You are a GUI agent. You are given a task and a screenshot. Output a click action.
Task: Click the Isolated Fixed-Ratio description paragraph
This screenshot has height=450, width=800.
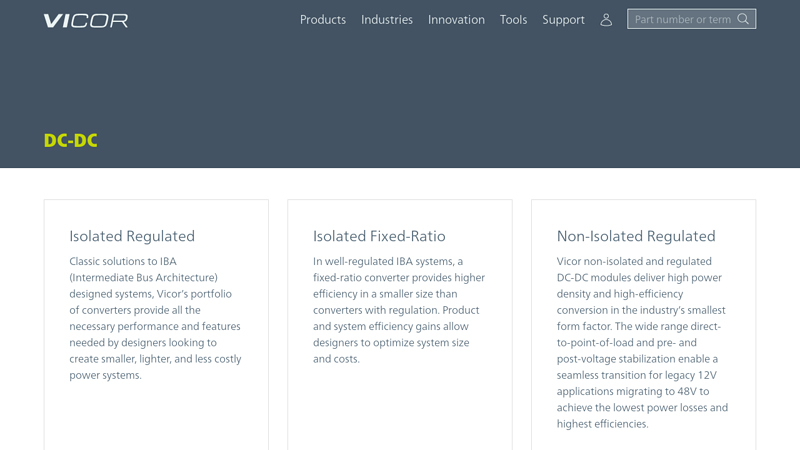[399, 310]
